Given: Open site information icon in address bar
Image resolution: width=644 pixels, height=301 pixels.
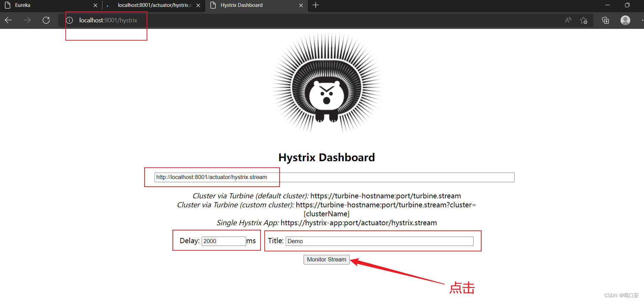Looking at the screenshot, I should coord(70,20).
